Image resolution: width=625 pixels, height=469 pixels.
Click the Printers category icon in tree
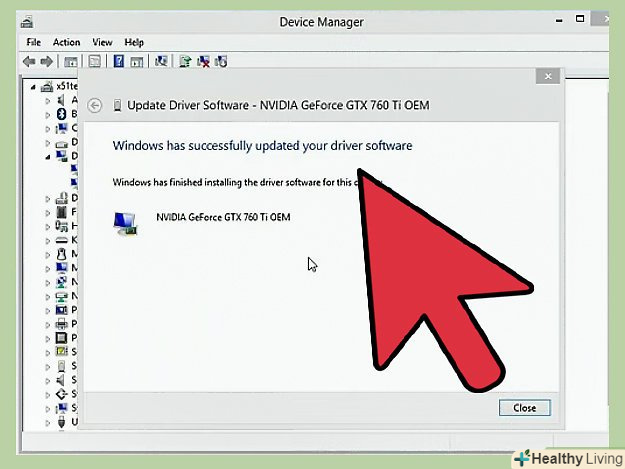click(x=61, y=324)
